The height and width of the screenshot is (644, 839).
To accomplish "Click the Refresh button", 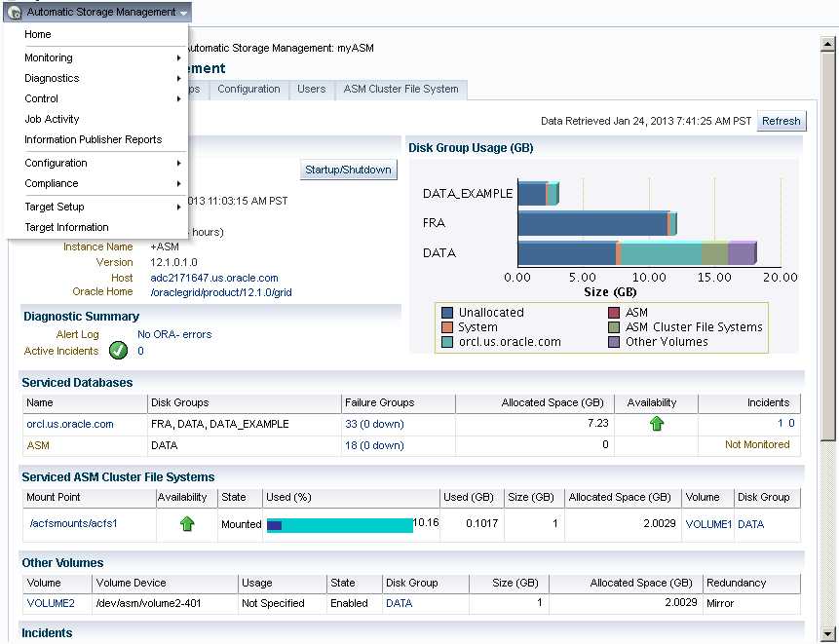I will (x=782, y=121).
